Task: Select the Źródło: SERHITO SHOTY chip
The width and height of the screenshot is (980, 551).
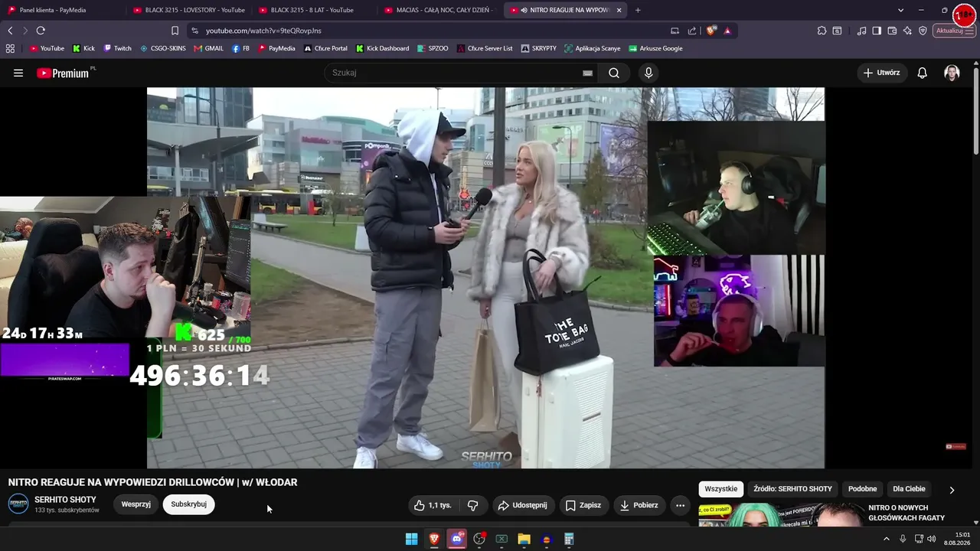Action: (792, 489)
